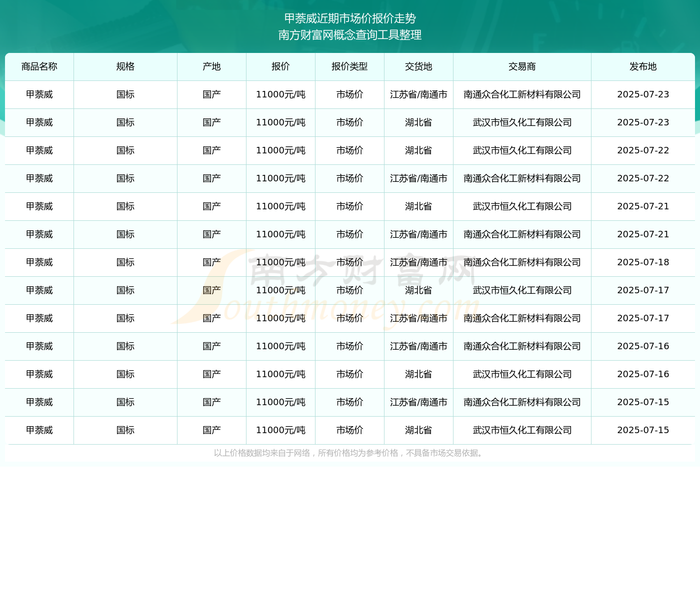Click the 商品名称 column header
Image resolution: width=700 pixels, height=602 pixels.
tap(39, 66)
